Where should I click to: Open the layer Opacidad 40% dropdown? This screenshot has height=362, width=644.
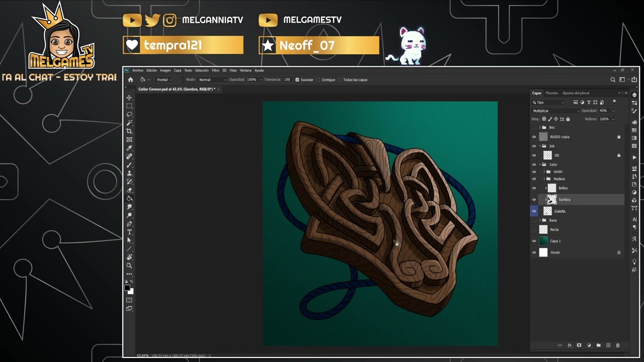tap(612, 111)
